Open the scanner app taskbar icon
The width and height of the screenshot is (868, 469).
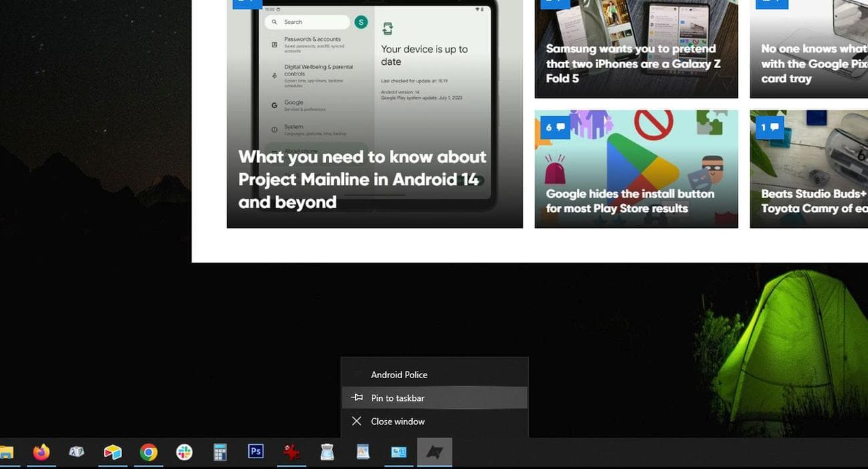tap(327, 452)
